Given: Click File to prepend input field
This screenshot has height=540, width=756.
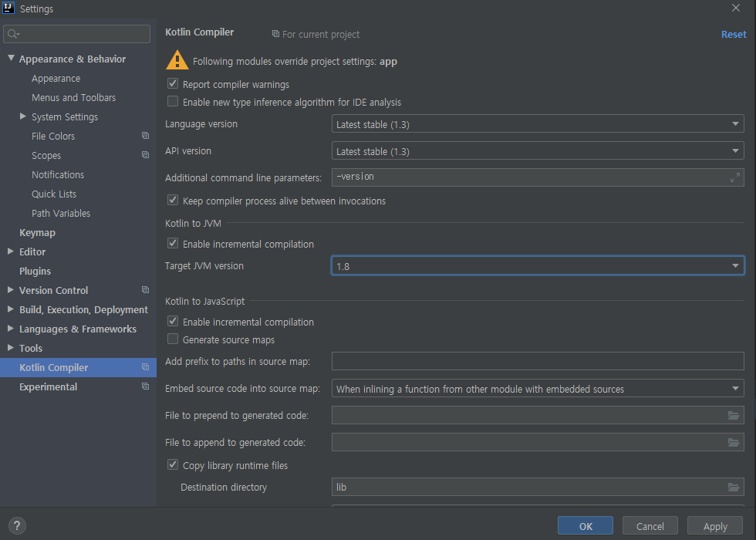Looking at the screenshot, I should pyautogui.click(x=538, y=415).
